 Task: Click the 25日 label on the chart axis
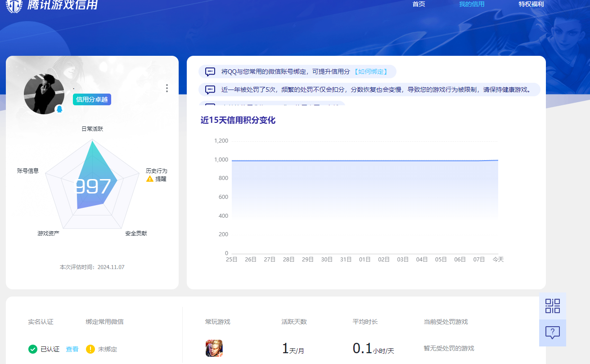pyautogui.click(x=232, y=260)
